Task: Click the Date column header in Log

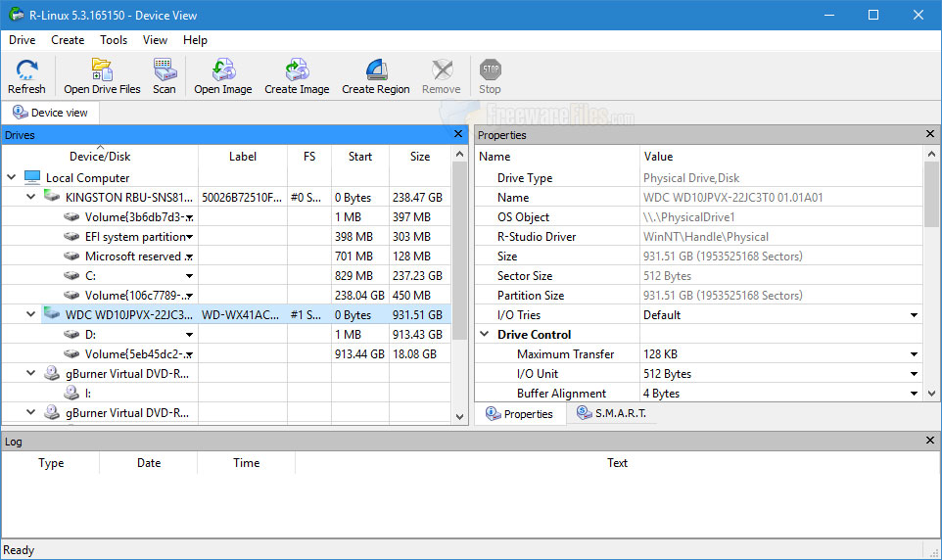Action: (149, 463)
